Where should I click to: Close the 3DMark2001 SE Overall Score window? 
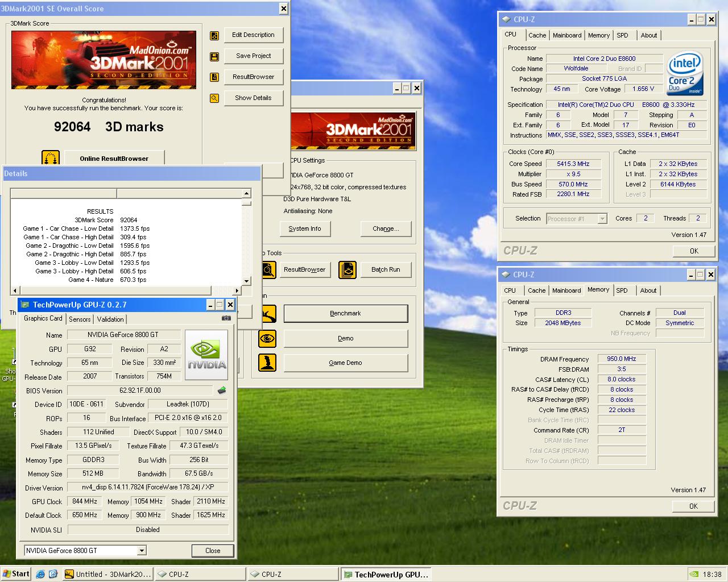[283, 9]
